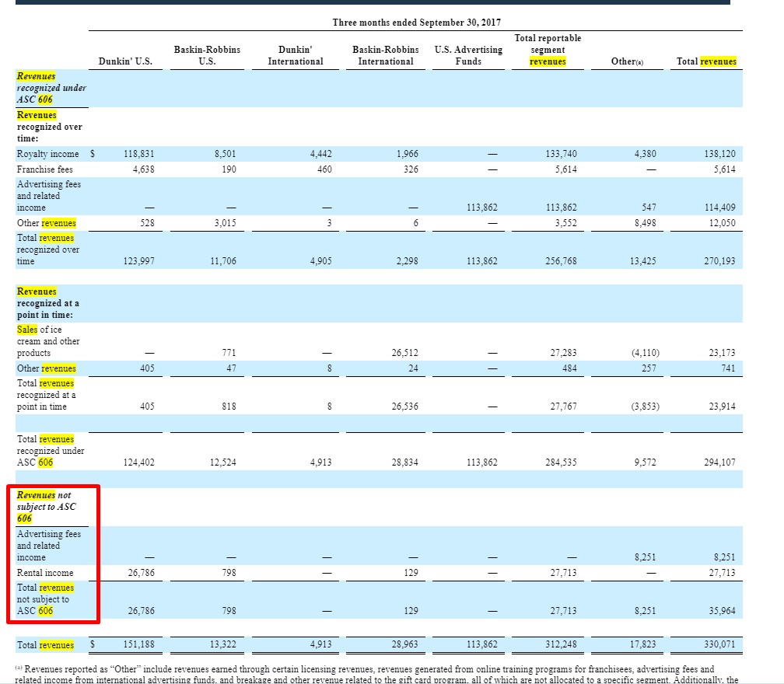The height and width of the screenshot is (684, 784).
Task: Select the other revenues value 3,015
Action: pyautogui.click(x=225, y=223)
